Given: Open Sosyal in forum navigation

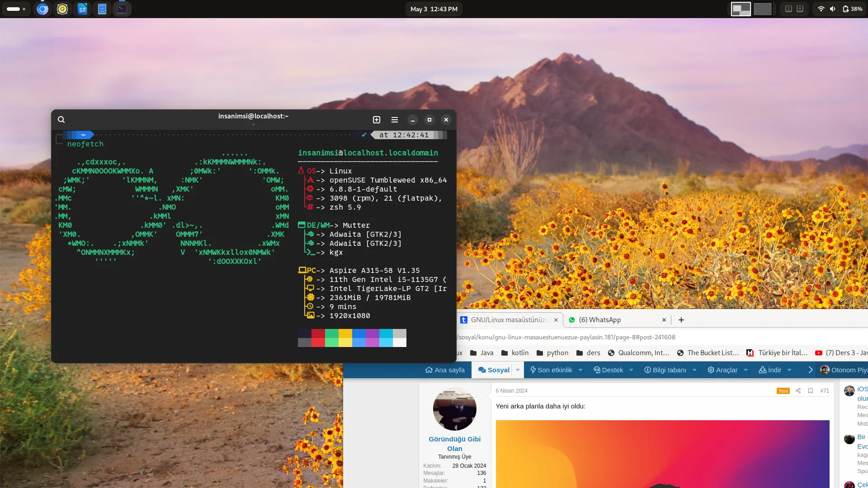Looking at the screenshot, I should 493,370.
